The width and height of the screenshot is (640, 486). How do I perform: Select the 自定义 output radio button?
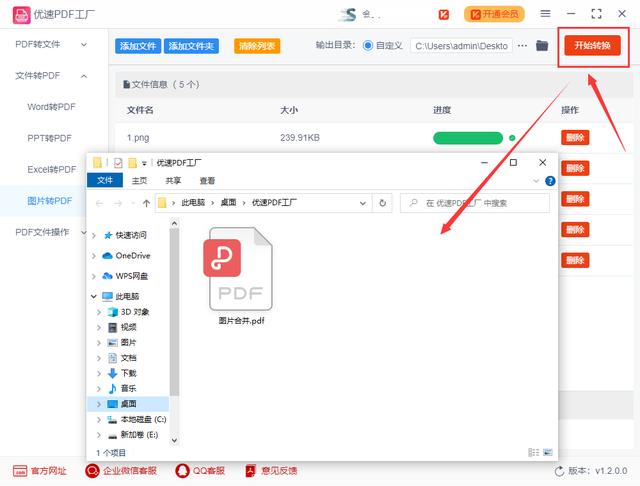pos(368,46)
